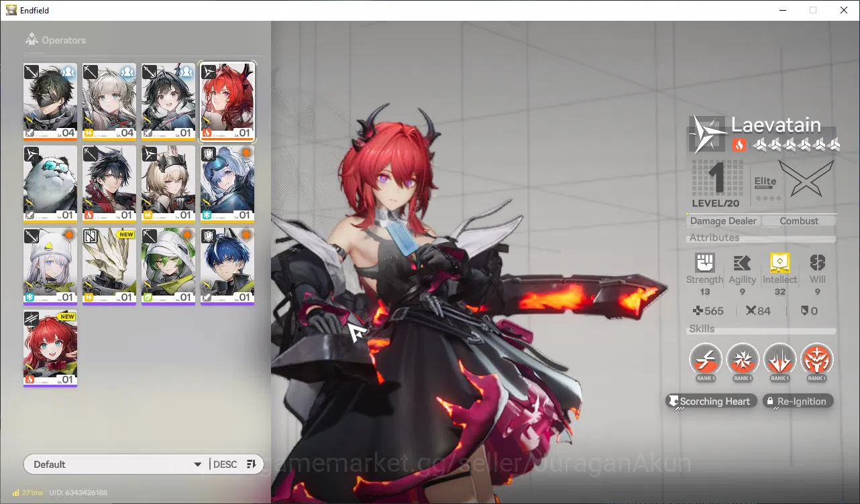Select the highlighted yellow Intellect icon
This screenshot has width=860, height=504.
[x=780, y=263]
